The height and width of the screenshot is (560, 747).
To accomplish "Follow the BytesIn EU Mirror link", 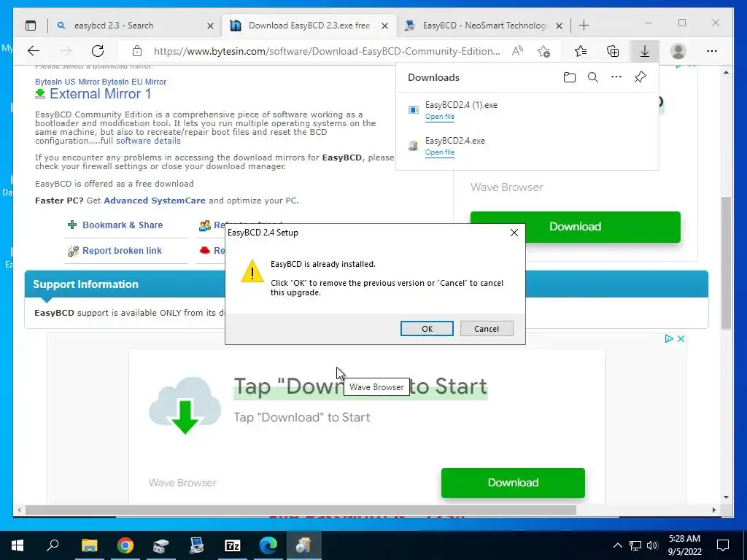I will pos(134,82).
